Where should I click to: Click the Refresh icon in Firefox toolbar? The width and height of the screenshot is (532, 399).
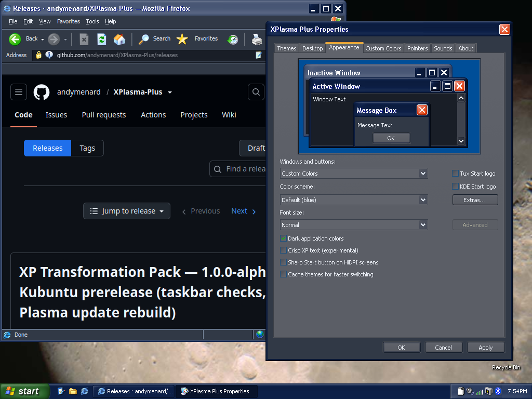coord(101,39)
